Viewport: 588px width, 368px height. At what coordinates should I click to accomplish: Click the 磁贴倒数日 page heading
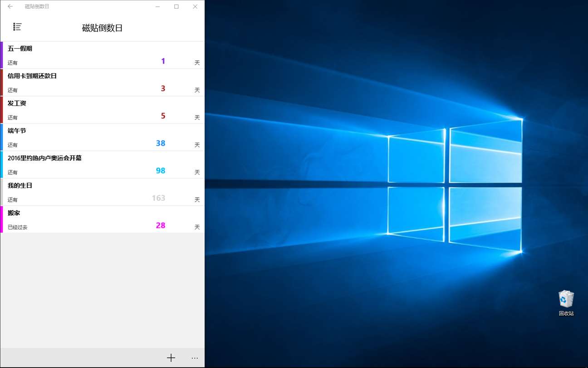103,28
